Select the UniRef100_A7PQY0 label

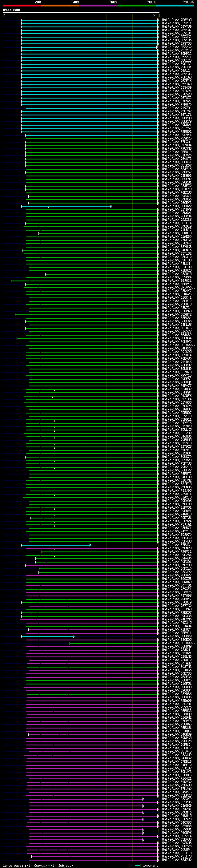[177, 104]
